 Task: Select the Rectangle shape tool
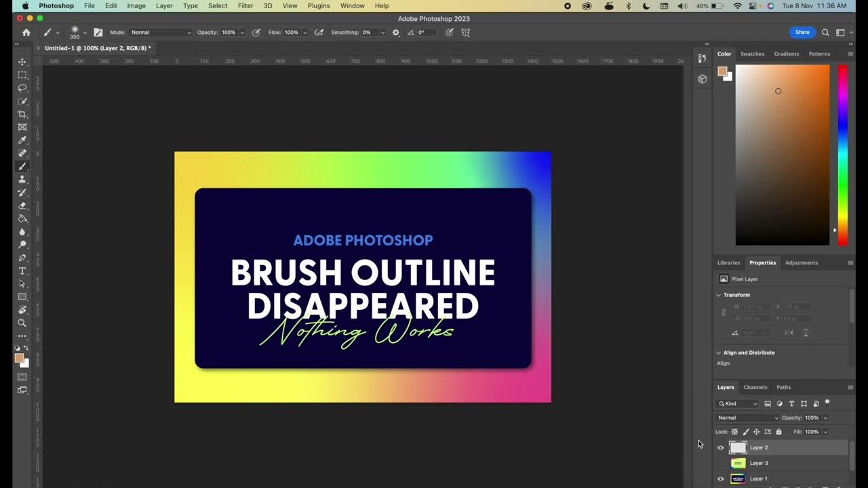tap(22, 297)
